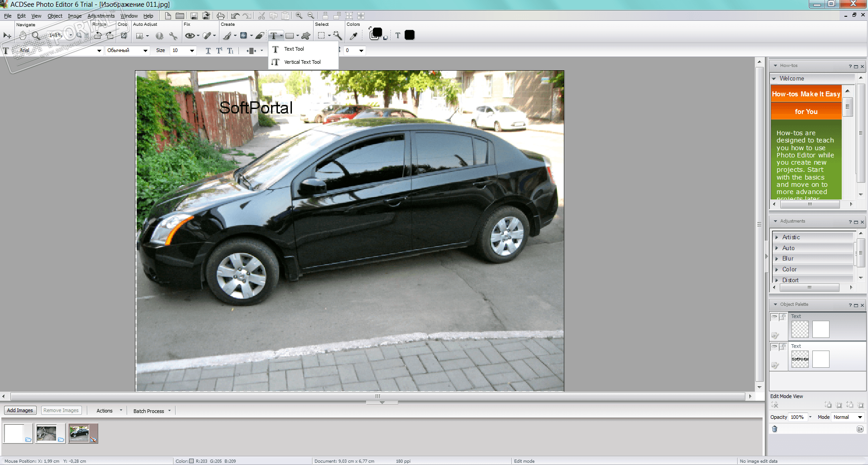This screenshot has height=465, width=868.
Task: Collapse the Welcome section
Action: click(x=774, y=79)
